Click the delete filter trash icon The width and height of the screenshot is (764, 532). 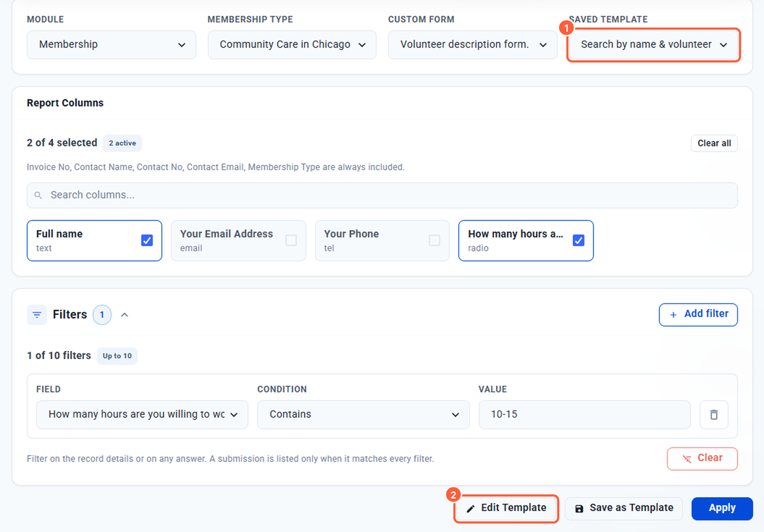tap(714, 415)
